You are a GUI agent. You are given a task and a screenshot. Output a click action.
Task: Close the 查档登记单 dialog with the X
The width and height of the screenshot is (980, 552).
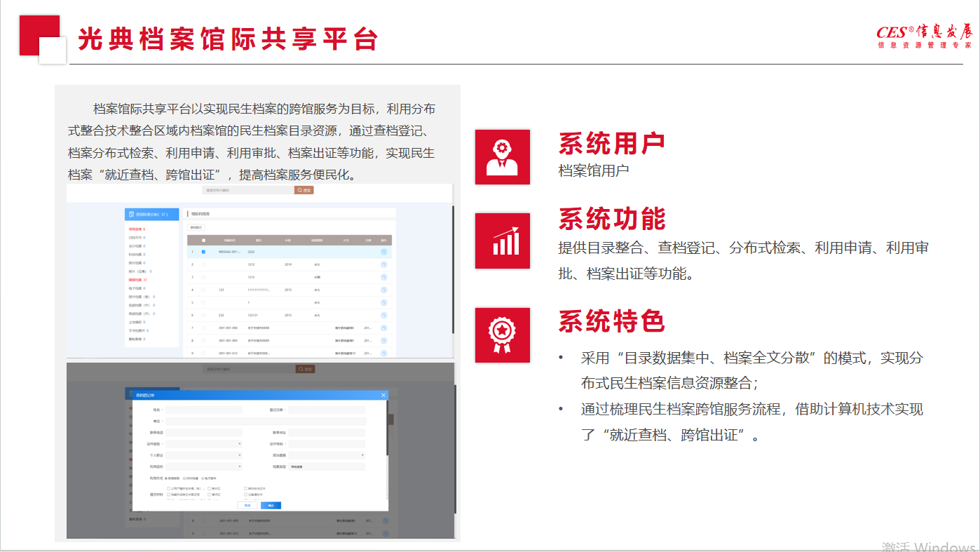(x=383, y=395)
